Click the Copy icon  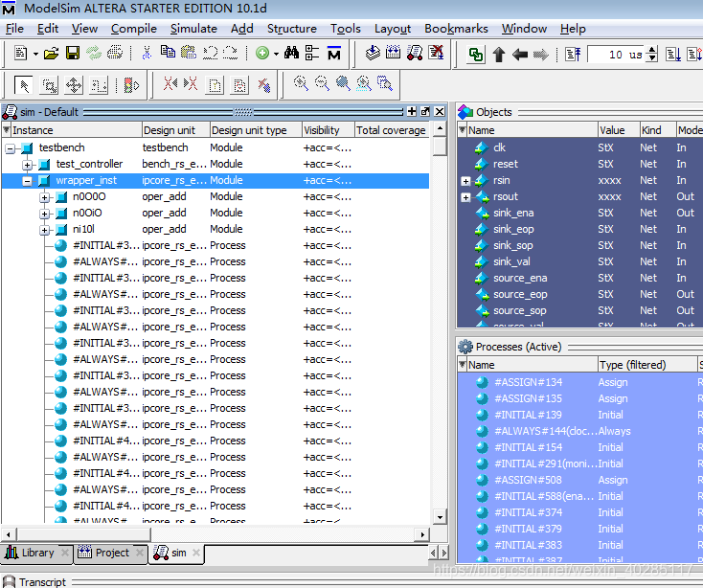168,53
